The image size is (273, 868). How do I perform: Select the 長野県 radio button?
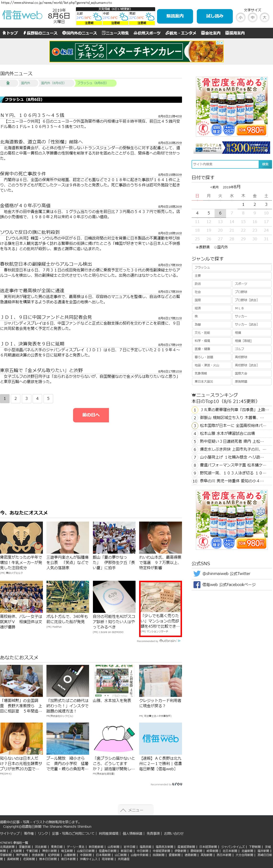click(x=197, y=247)
